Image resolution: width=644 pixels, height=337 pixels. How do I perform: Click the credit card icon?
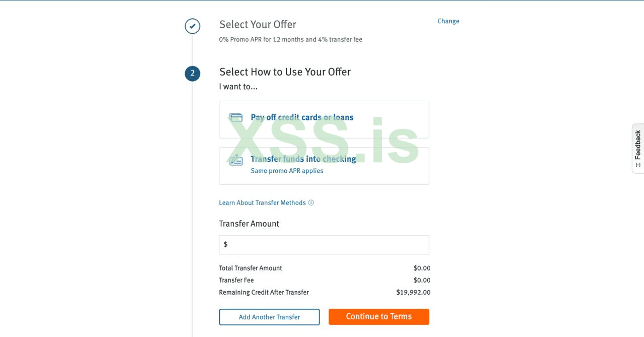tap(236, 117)
